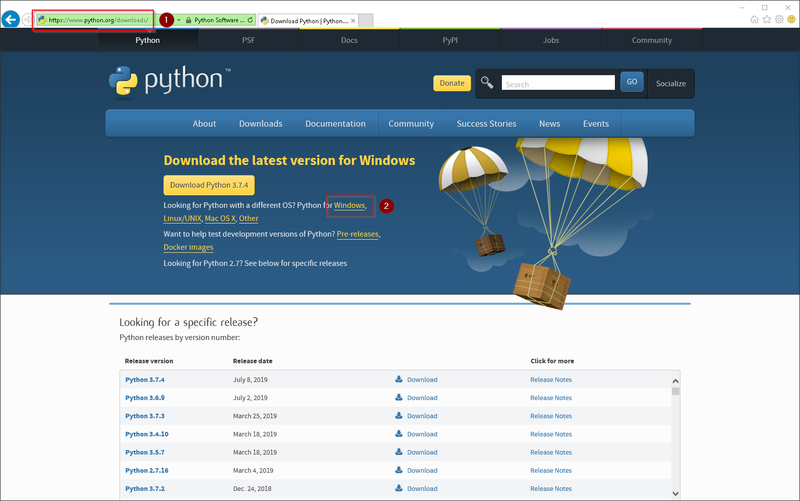Open Release Notes for Python 3.7.3
The width and height of the screenshot is (800, 501).
click(x=551, y=416)
